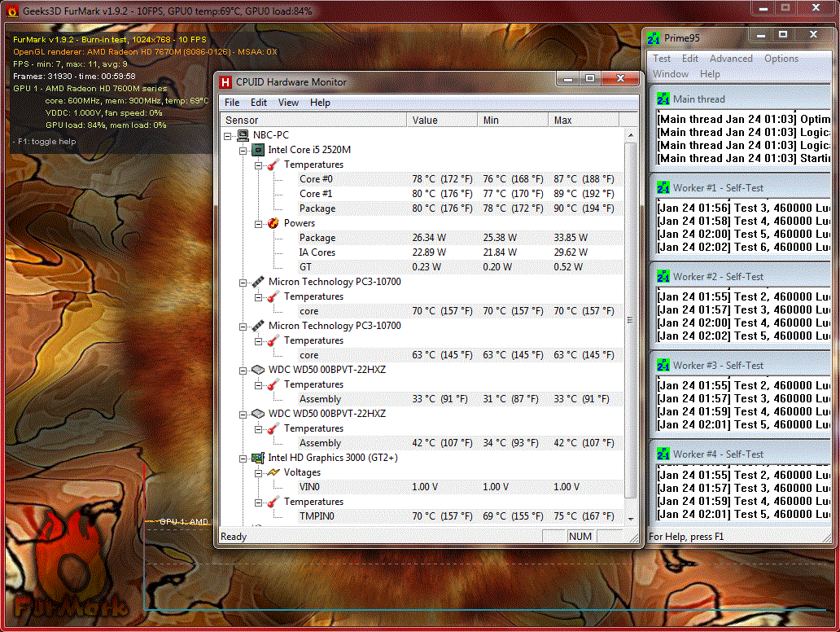Click the first Micron Technology memory module icon

point(258,282)
